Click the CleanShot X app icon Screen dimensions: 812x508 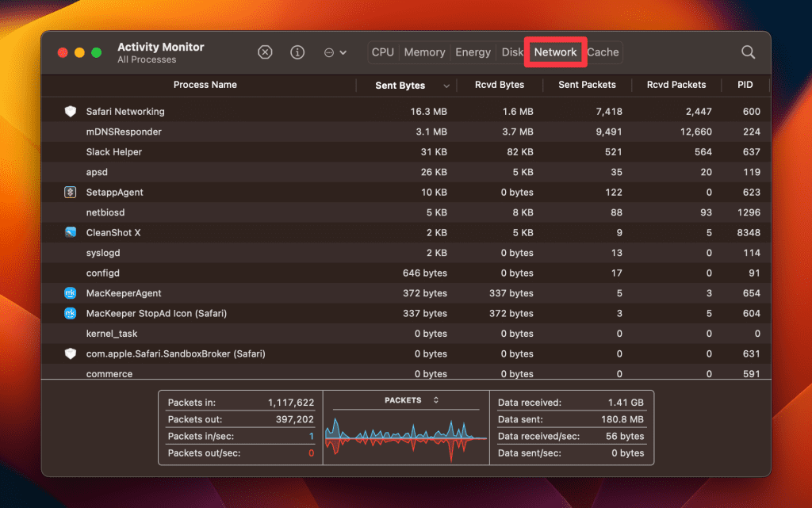71,232
